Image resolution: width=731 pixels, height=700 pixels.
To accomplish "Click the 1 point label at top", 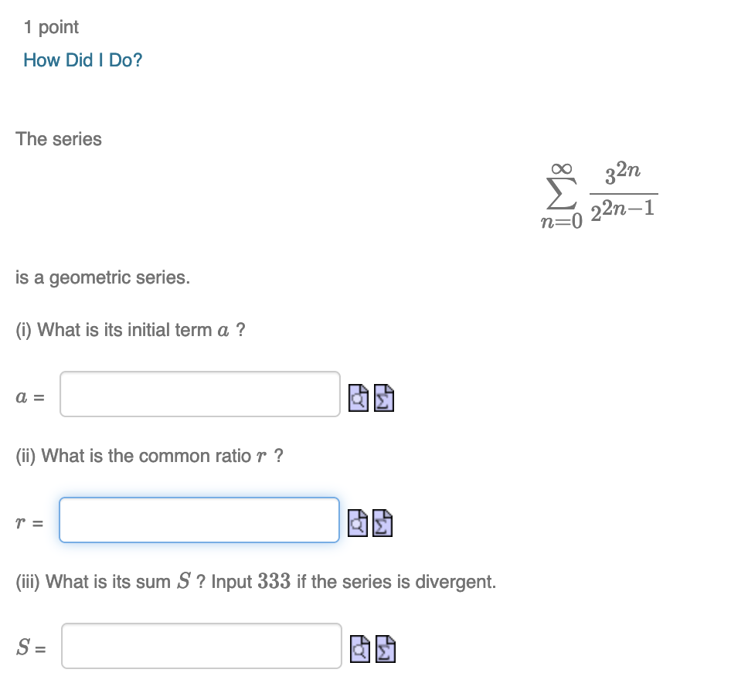I will coord(50,27).
